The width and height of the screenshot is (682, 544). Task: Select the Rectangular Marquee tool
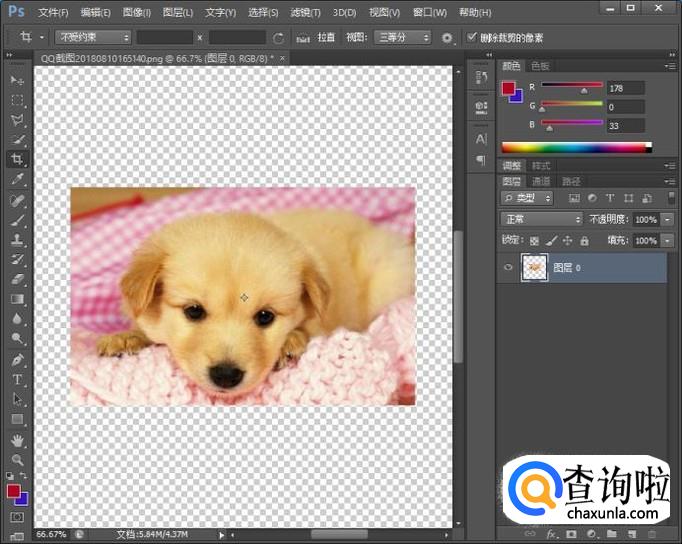(17, 100)
